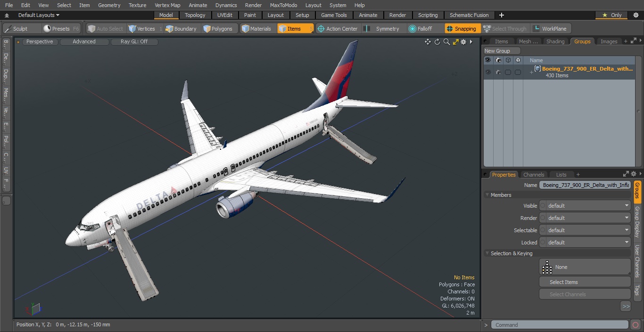Open the Render dropdown

click(x=585, y=218)
